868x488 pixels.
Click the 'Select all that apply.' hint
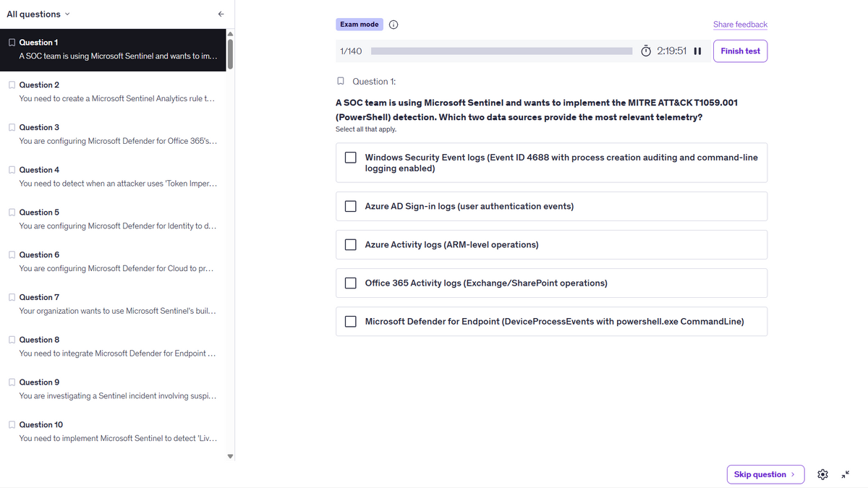[x=366, y=129]
